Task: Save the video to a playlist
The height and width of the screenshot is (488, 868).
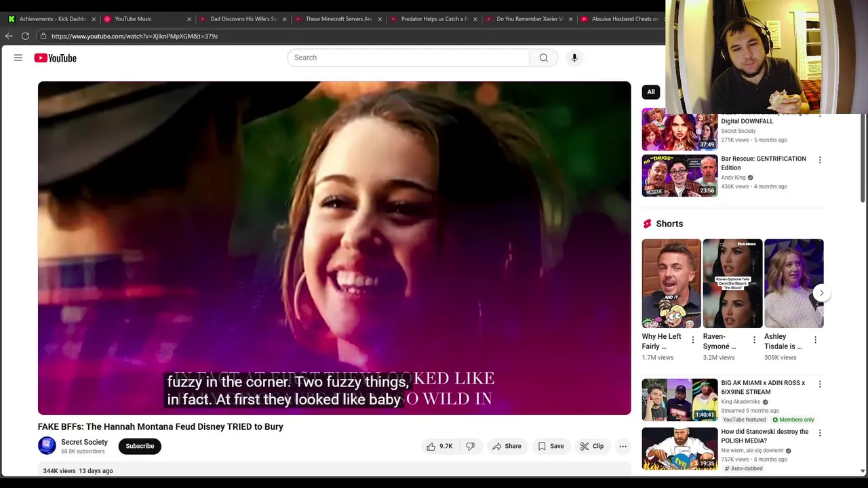Action: pyautogui.click(x=551, y=446)
